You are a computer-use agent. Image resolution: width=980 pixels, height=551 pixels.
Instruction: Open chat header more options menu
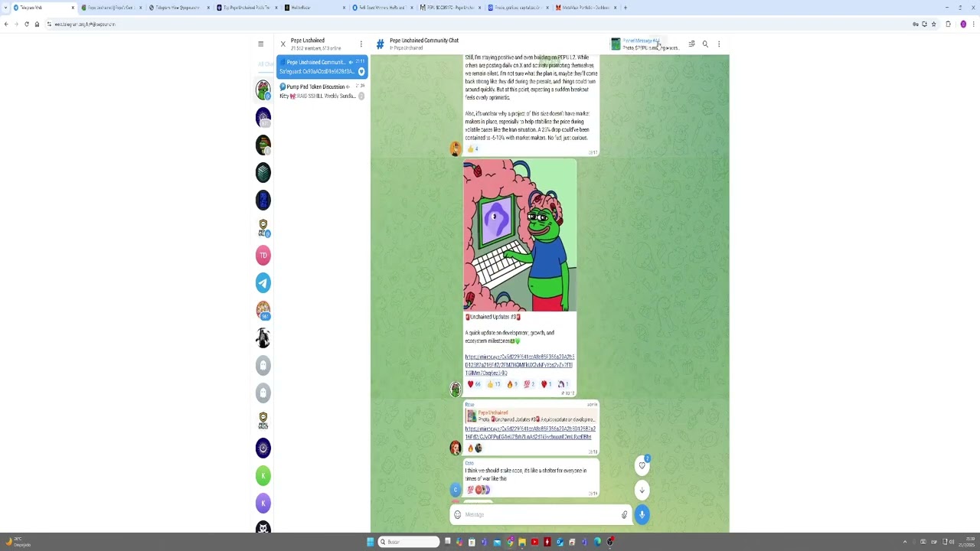719,44
